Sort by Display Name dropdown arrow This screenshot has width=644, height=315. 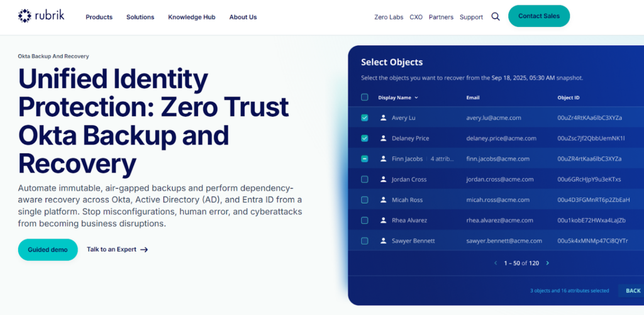point(416,98)
